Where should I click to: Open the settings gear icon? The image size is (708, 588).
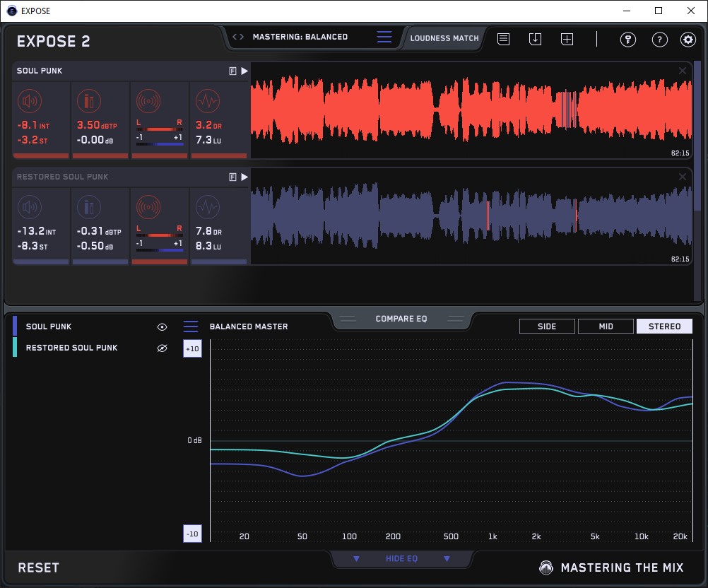pyautogui.click(x=688, y=40)
